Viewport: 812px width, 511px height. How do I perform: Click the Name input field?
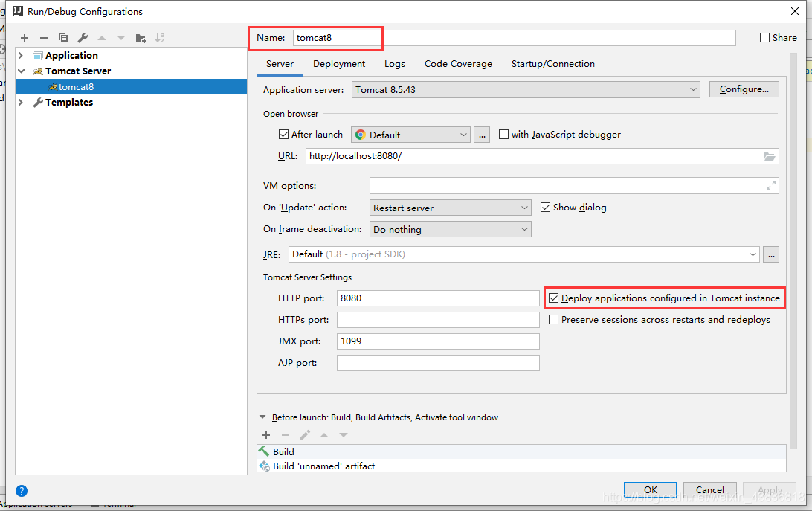tap(515, 38)
